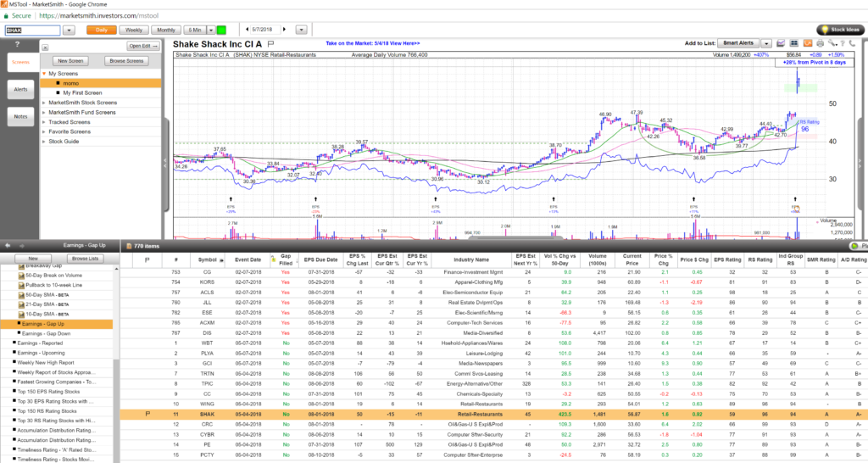The width and height of the screenshot is (868, 463).
Task: Open Weekly New High Report list
Action: pos(46,363)
